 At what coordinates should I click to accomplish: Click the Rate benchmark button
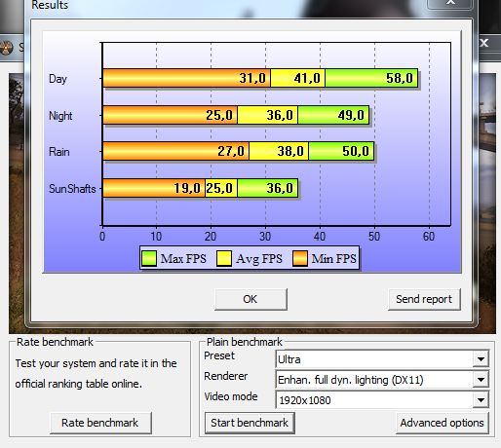[x=100, y=423]
